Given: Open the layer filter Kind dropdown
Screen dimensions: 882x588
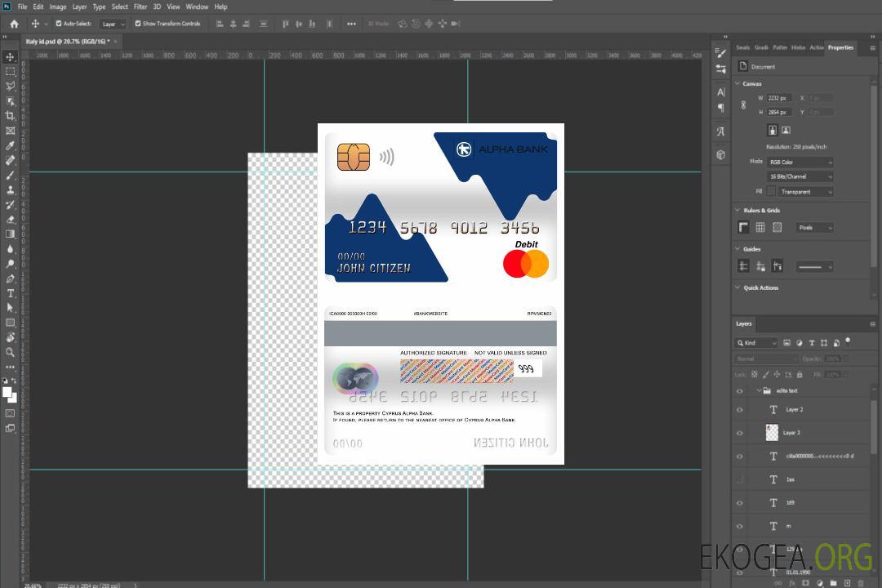Looking at the screenshot, I should click(x=756, y=343).
